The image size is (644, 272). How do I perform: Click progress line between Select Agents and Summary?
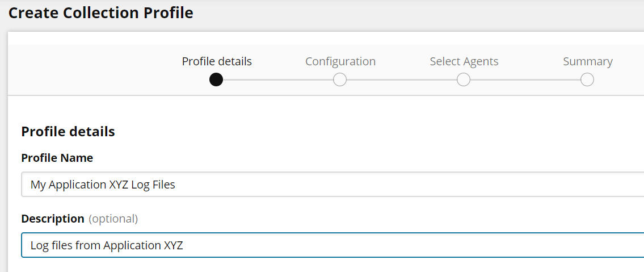(525, 79)
